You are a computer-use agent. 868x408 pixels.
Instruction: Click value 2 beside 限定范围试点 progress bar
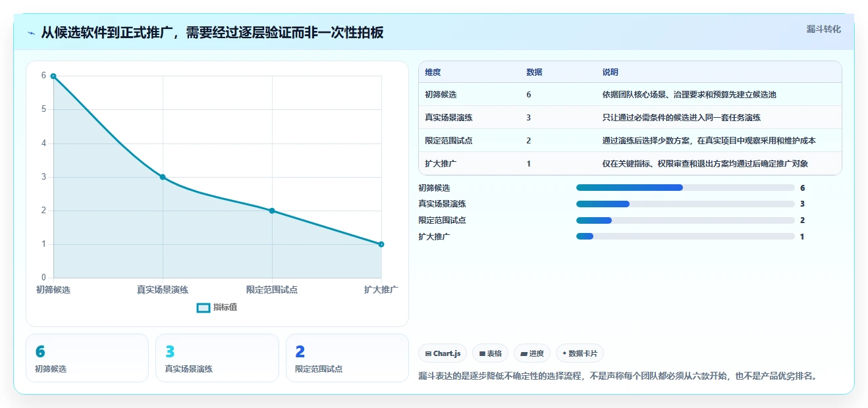coord(802,220)
